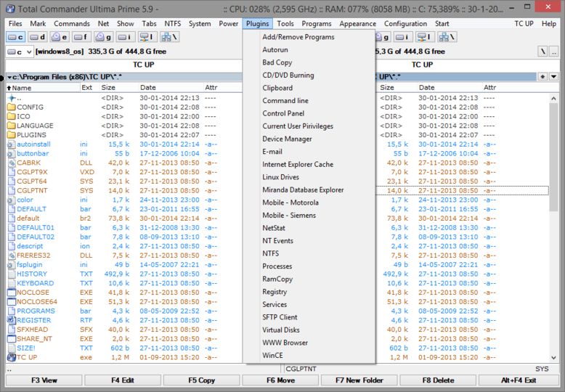Open favorites star button in right panel
The image size is (565, 392).
[x=542, y=77]
